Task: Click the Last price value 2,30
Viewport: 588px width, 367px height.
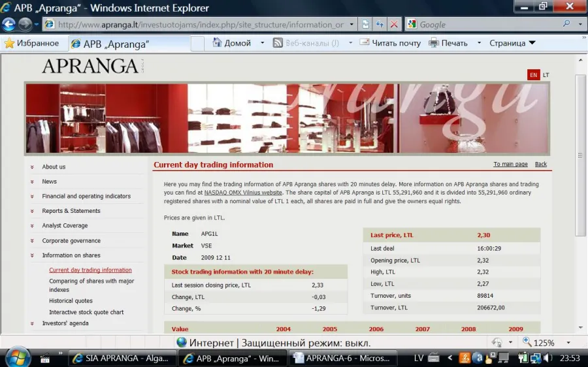Action: click(x=483, y=235)
